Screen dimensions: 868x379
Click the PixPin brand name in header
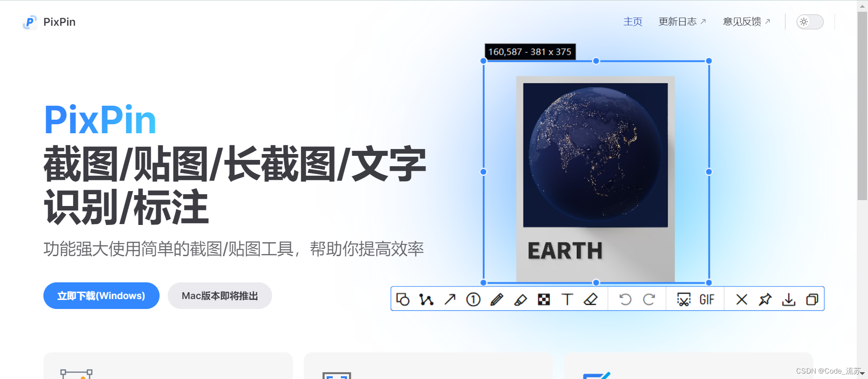(59, 22)
